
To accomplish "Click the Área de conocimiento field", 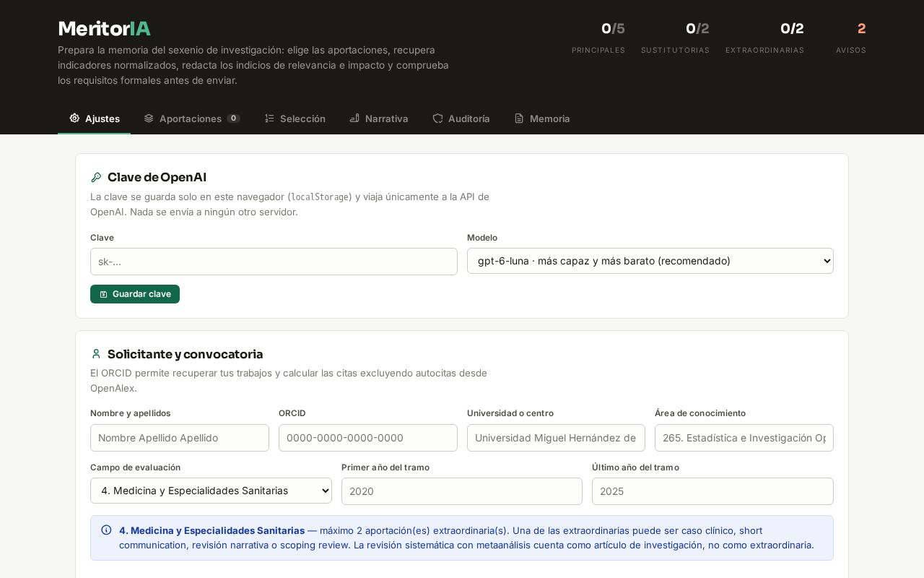I will click(744, 438).
